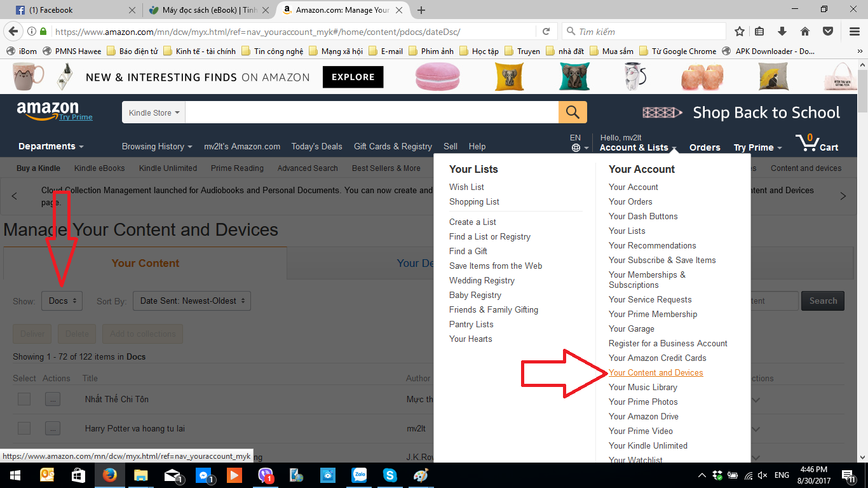Screen dimensions: 868x488
Task: Open Học tập bookmark folder
Action: click(479, 51)
